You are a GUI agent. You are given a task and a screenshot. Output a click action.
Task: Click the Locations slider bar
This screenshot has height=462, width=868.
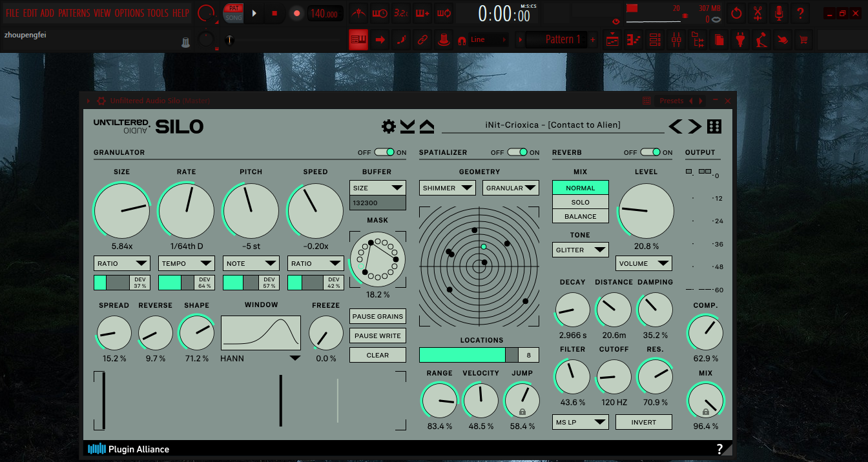tap(469, 355)
